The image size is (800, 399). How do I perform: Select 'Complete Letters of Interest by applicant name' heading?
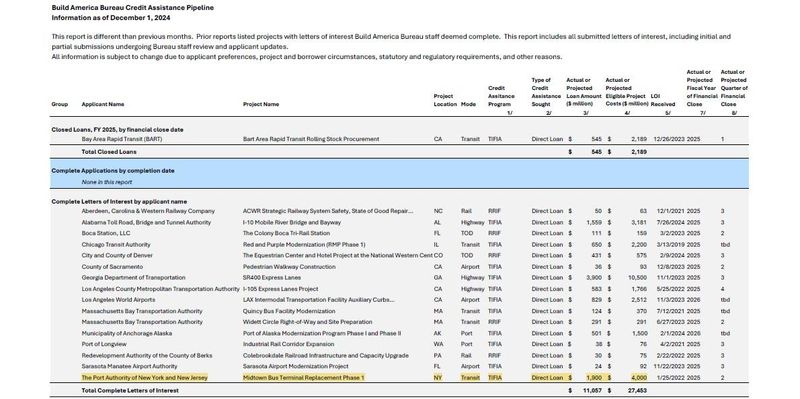(x=119, y=202)
